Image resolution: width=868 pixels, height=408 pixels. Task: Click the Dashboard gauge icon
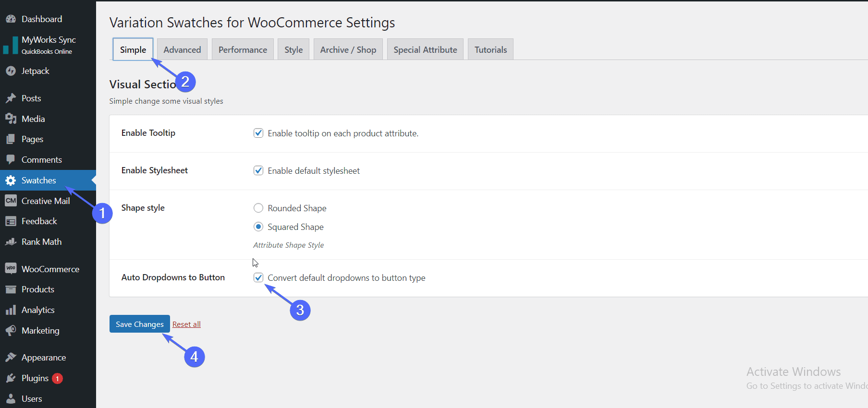coord(11,19)
